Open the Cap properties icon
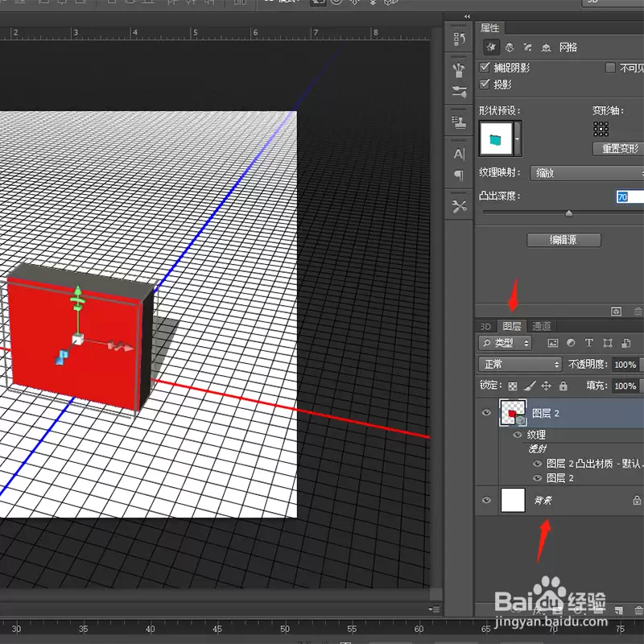Image resolution: width=644 pixels, height=644 pixels. (528, 47)
